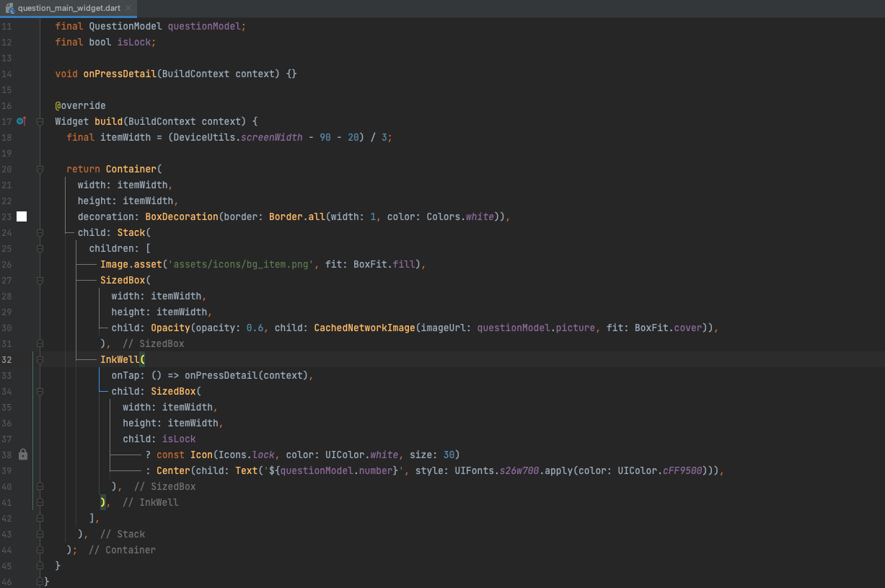Click the fold end marker on line 41

[40, 502]
